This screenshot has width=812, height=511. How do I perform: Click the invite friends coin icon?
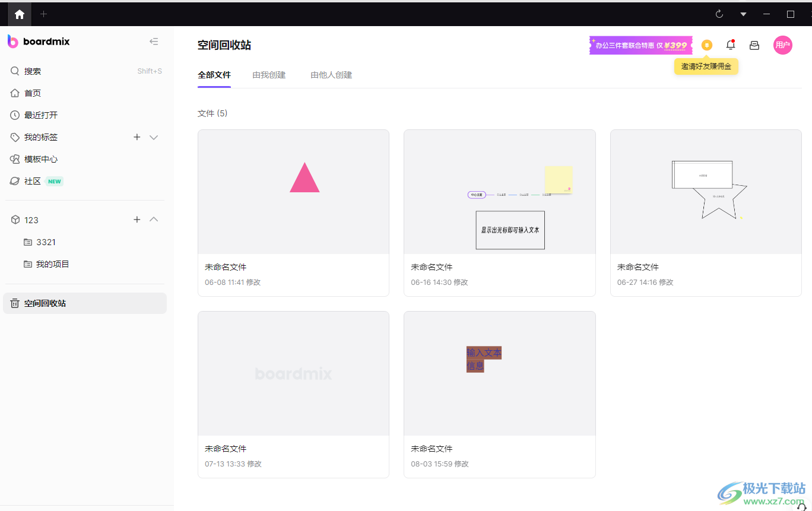tap(706, 45)
